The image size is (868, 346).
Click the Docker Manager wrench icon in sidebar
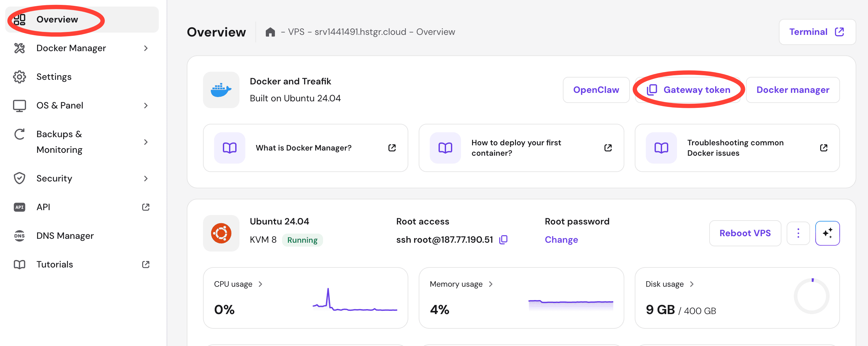(x=20, y=48)
